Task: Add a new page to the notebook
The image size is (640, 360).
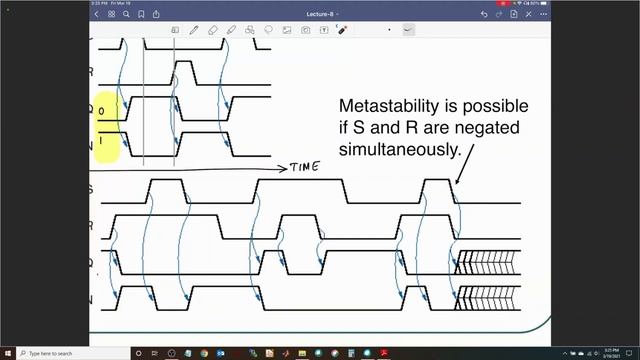Action: point(514,14)
